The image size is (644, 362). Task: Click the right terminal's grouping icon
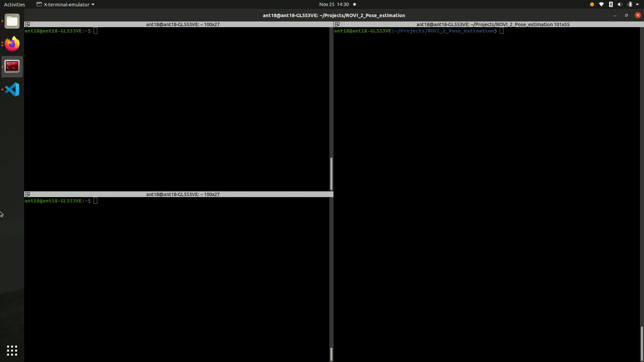(337, 24)
